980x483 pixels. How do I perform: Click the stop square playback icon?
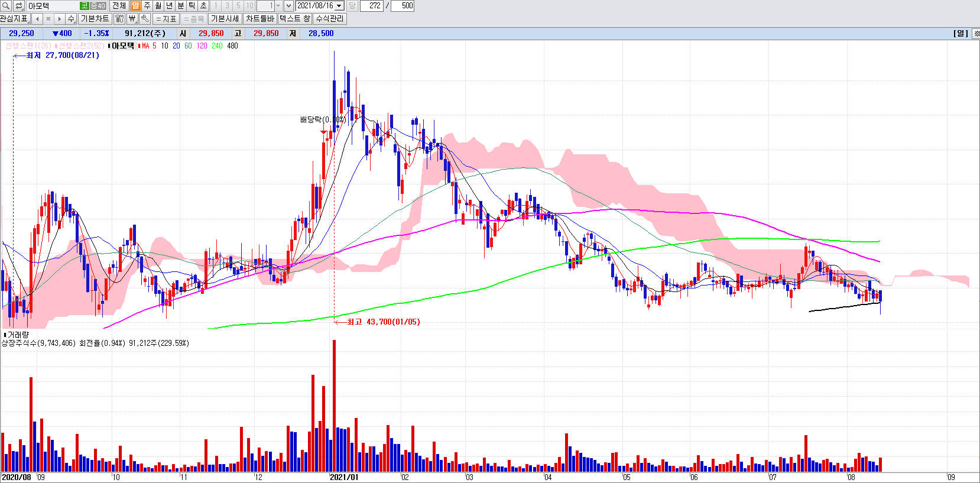(x=48, y=19)
